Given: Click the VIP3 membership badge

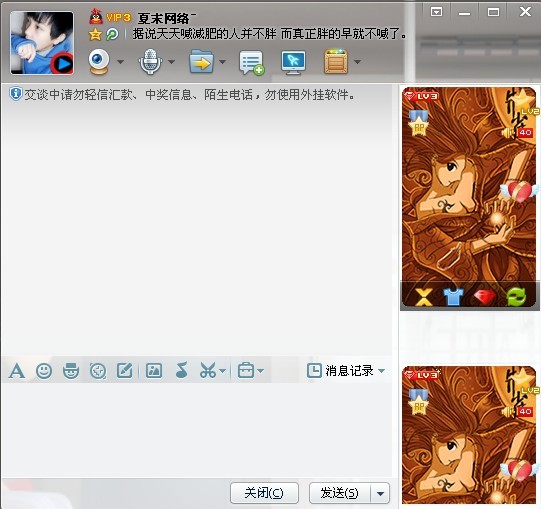Looking at the screenshot, I should point(118,18).
